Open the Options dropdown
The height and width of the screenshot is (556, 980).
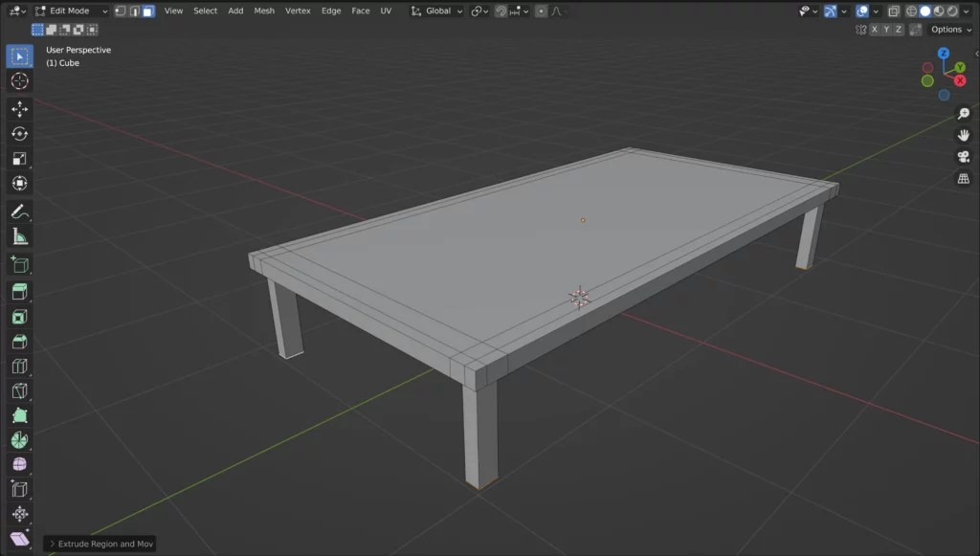click(947, 29)
